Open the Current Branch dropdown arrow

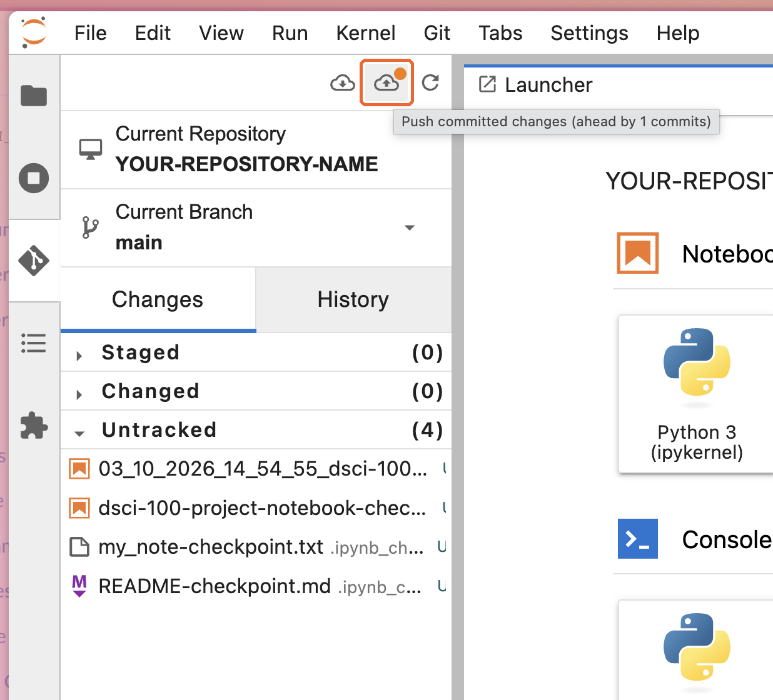(x=410, y=227)
